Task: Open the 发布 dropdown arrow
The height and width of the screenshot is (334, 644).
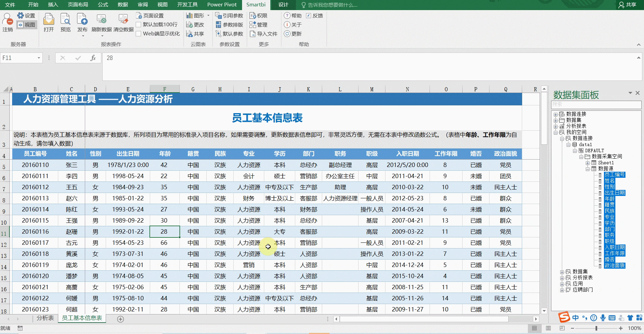Action: tap(82, 35)
